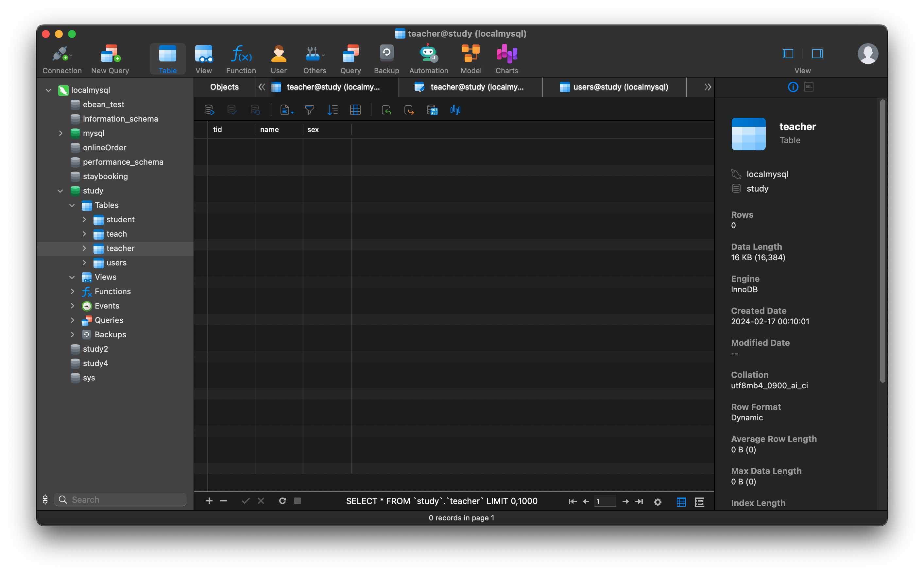Open the Automation tool
This screenshot has width=924, height=574.
point(428,59)
